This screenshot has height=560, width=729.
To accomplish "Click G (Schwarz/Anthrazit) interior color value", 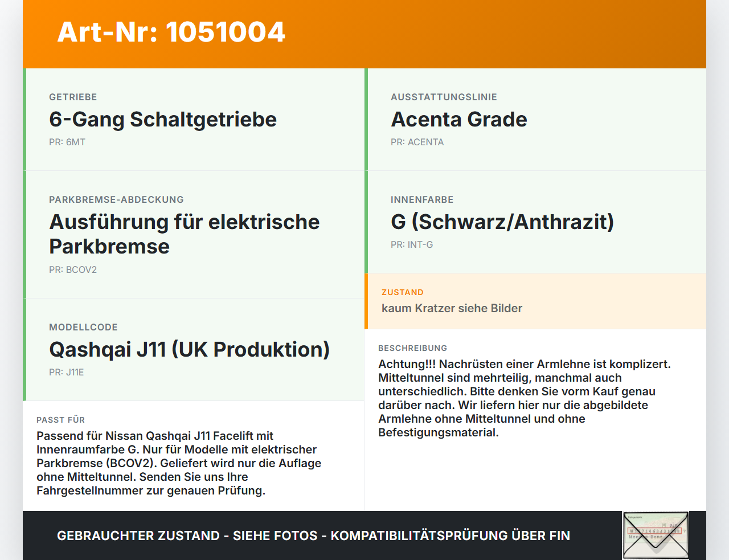I will click(502, 222).
